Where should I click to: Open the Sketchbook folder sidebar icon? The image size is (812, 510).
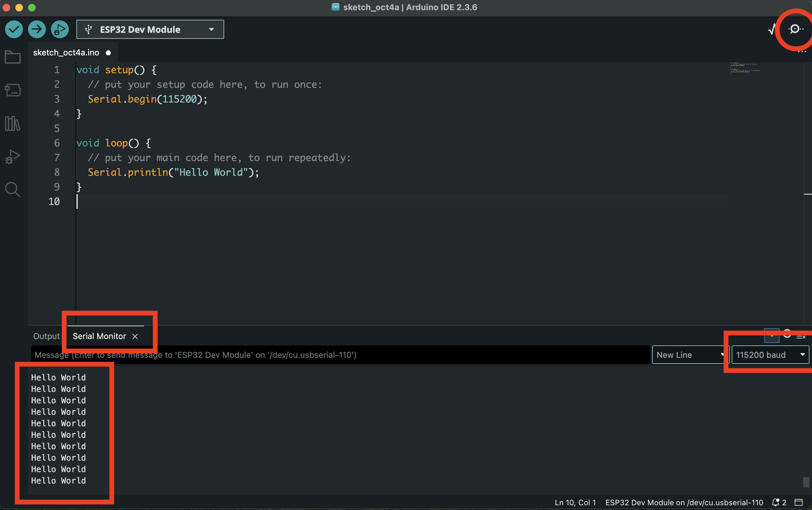[13, 57]
